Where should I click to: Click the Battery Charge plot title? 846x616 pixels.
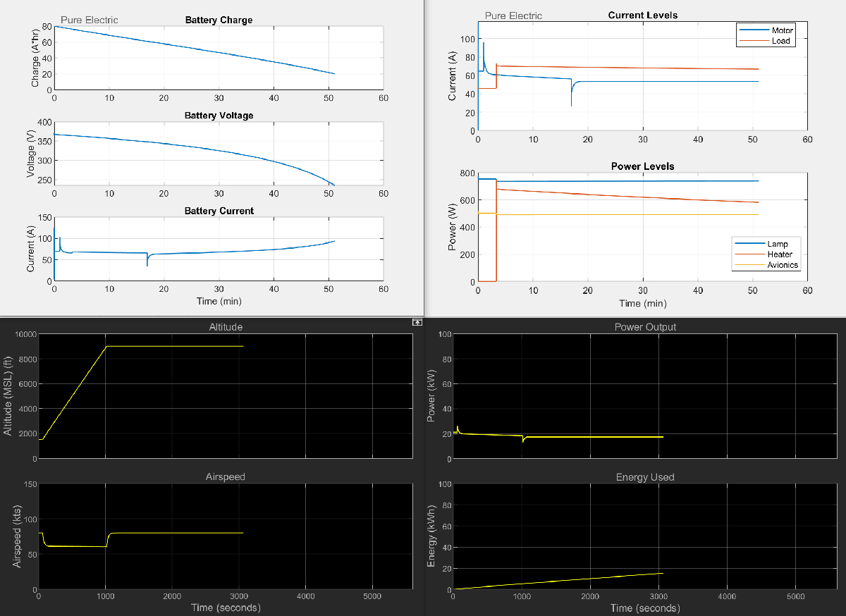click(219, 20)
